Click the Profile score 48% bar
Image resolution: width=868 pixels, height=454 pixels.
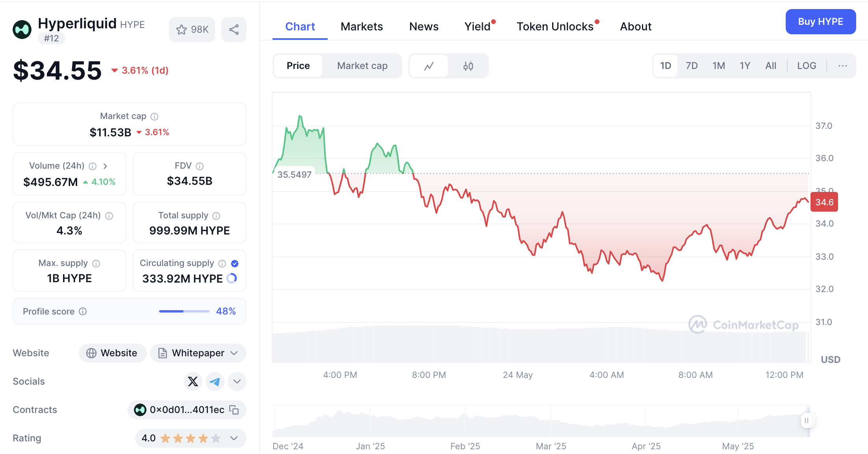tap(184, 311)
